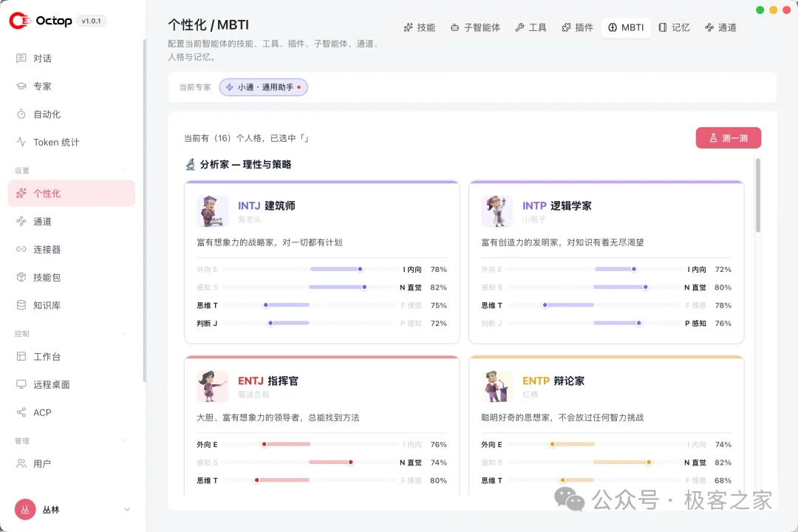This screenshot has height=532, width=798.
Task: Click the 工具 wrench icon
Action: (519, 27)
